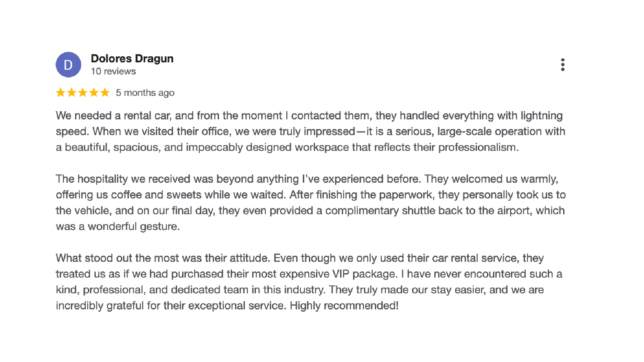Click the third yellow rating star
Viewport: 644px width, 362px height.
[83, 93]
